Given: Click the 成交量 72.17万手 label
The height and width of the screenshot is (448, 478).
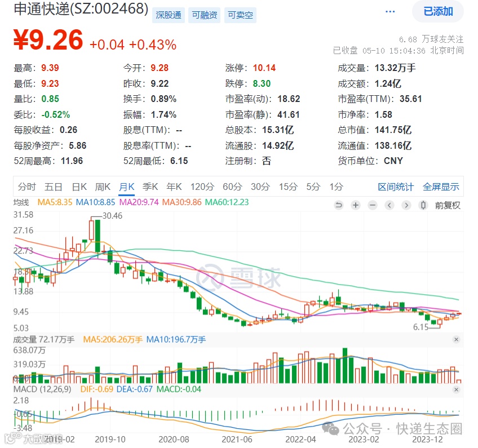Looking at the screenshot, I should click(44, 339).
